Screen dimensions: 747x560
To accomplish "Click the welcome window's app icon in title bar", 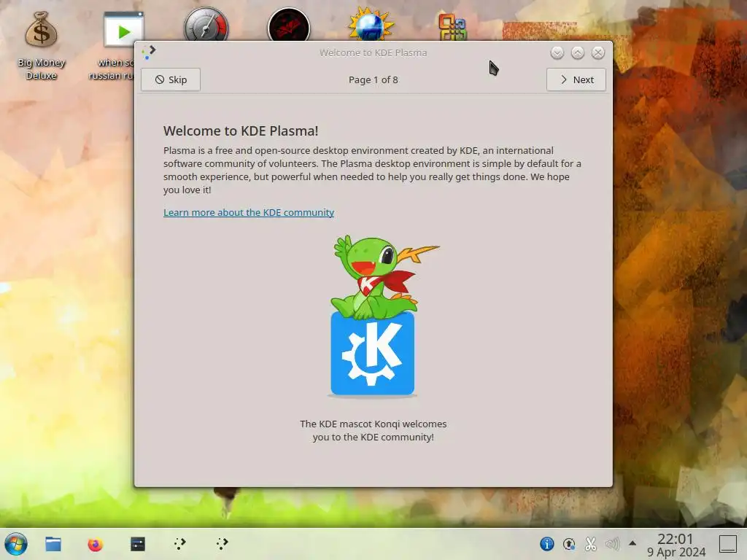I will 149,52.
